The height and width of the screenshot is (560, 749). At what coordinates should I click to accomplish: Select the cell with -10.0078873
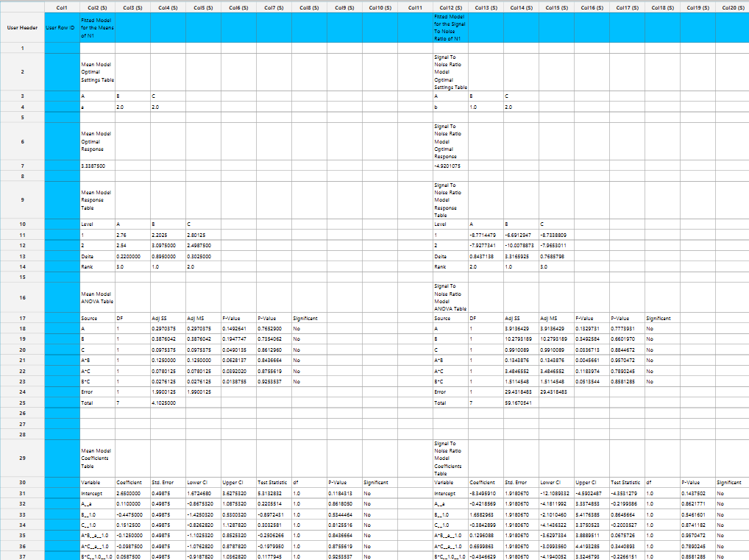521,246
